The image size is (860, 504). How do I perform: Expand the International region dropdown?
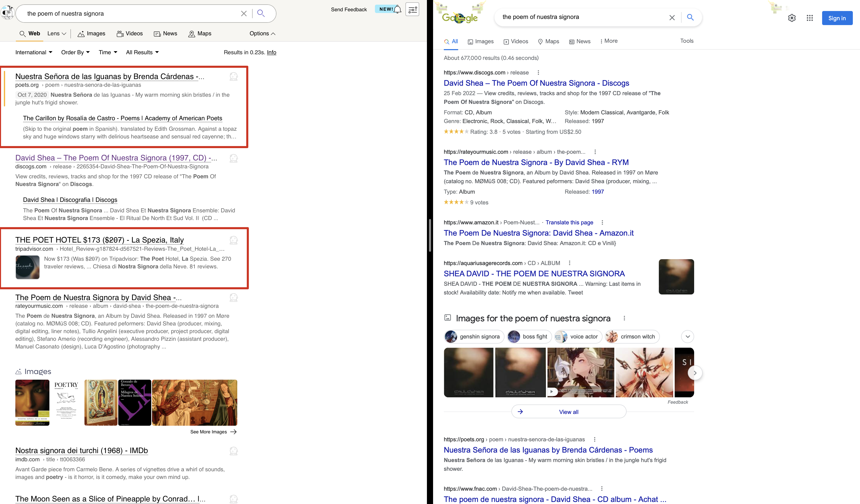coord(34,52)
